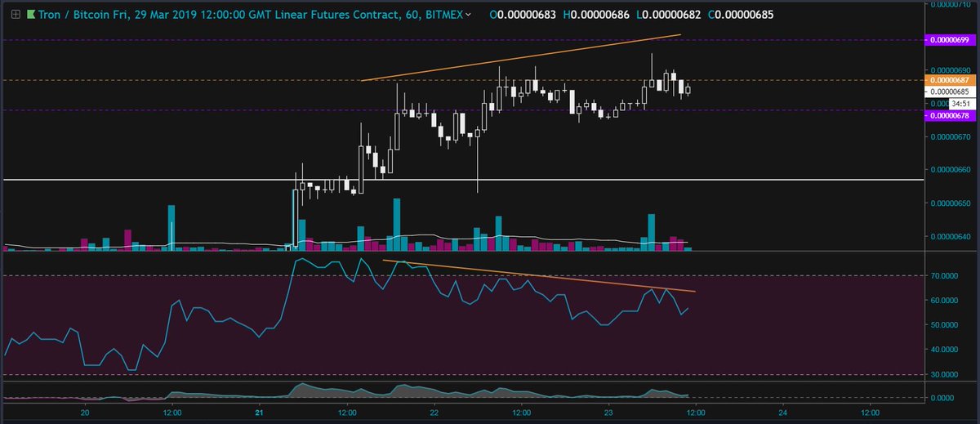Image resolution: width=980 pixels, height=424 pixels.
Task: Click the green flag icon beside Tron / Bitcoin
Action: [x=33, y=15]
